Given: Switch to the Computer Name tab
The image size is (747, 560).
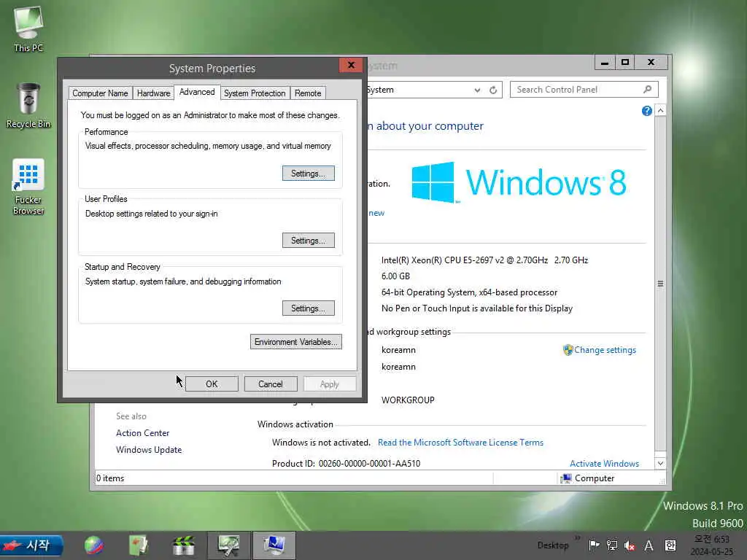Looking at the screenshot, I should 100,93.
